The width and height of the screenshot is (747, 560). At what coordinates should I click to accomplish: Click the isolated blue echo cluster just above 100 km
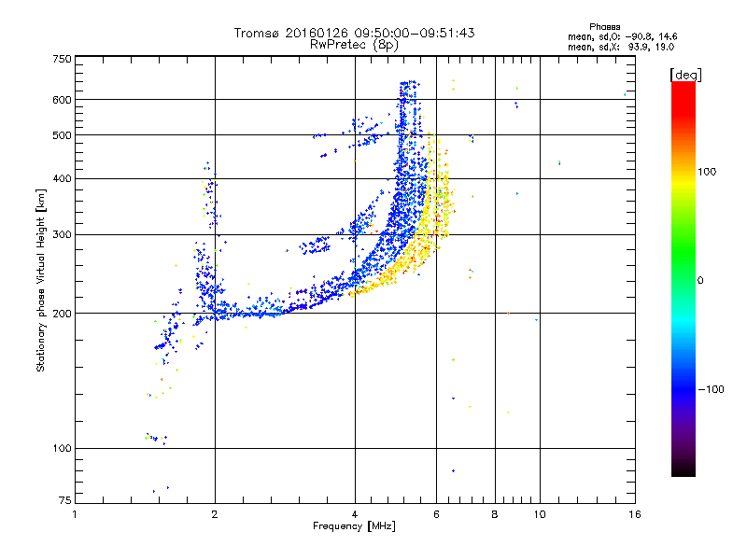click(x=155, y=438)
